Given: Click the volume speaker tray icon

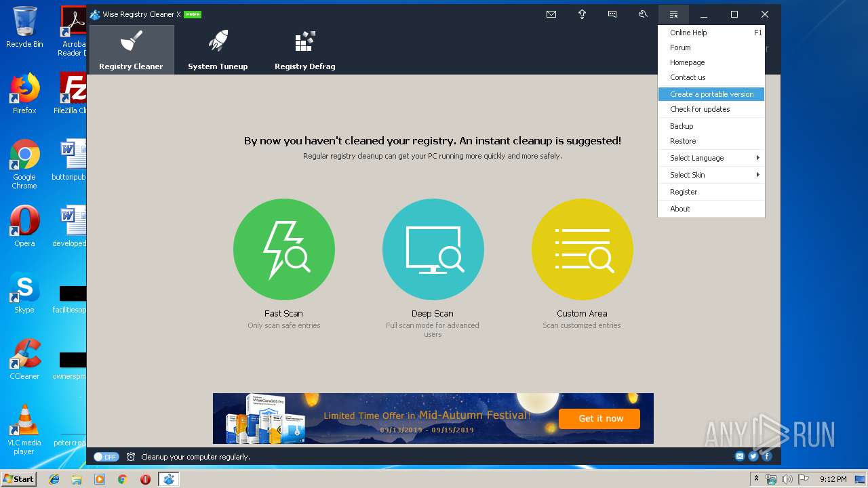Looking at the screenshot, I should [x=787, y=479].
